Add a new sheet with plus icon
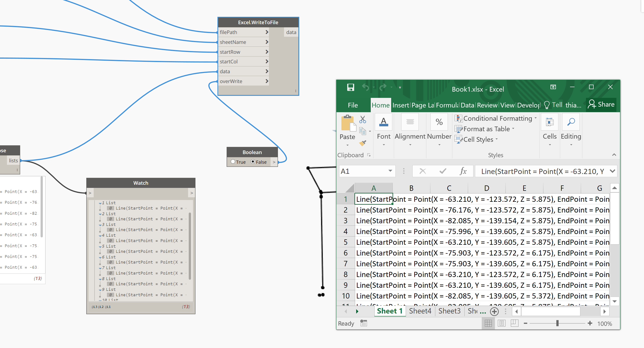The image size is (644, 348). [x=494, y=311]
